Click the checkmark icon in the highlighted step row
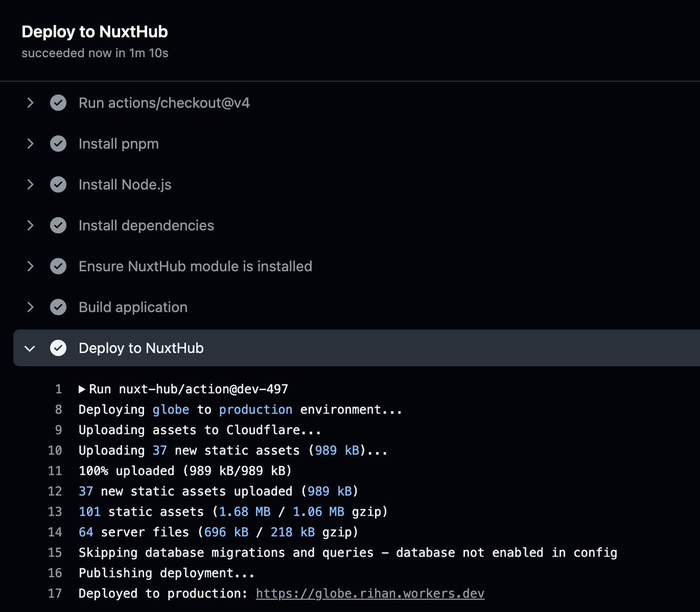 (58, 348)
